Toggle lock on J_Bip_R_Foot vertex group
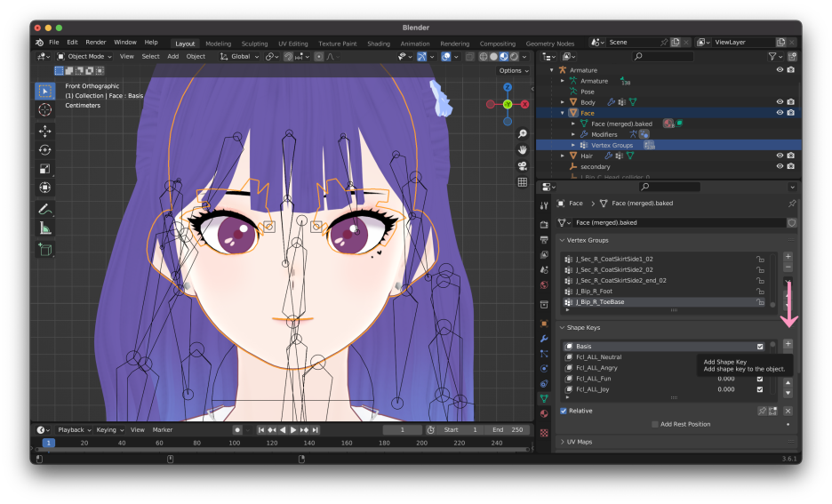This screenshot has width=832, height=504. pyautogui.click(x=760, y=292)
